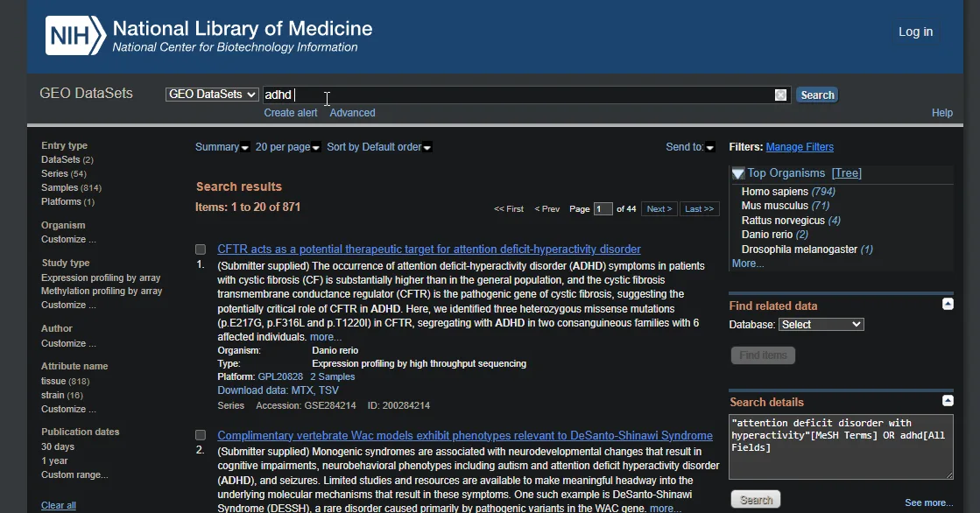Open the Send to dropdown arrow
The width and height of the screenshot is (980, 513).
pos(709,147)
